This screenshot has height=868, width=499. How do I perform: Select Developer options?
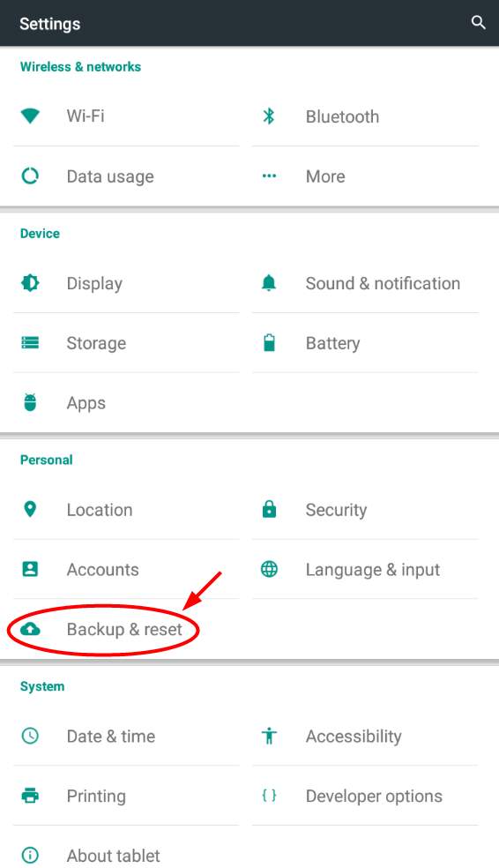point(366,796)
